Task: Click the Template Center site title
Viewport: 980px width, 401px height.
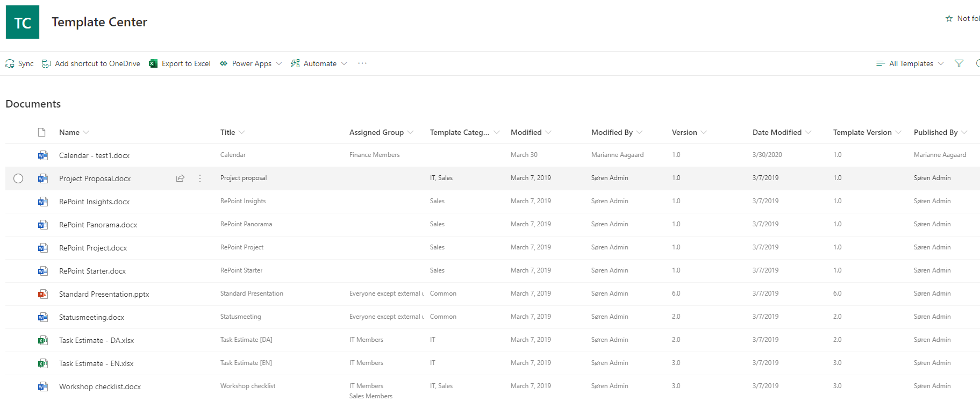Action: (99, 22)
